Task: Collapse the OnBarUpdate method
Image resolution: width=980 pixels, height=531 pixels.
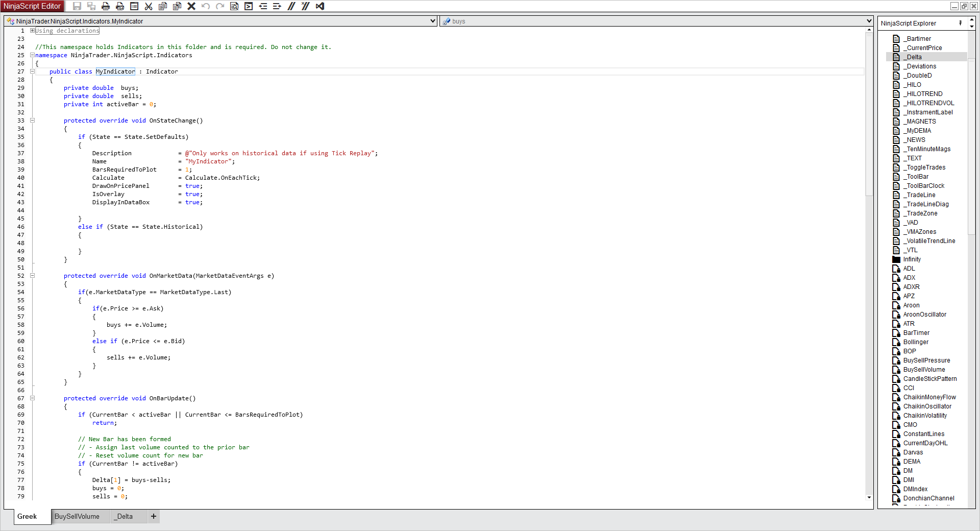Action: pos(32,398)
